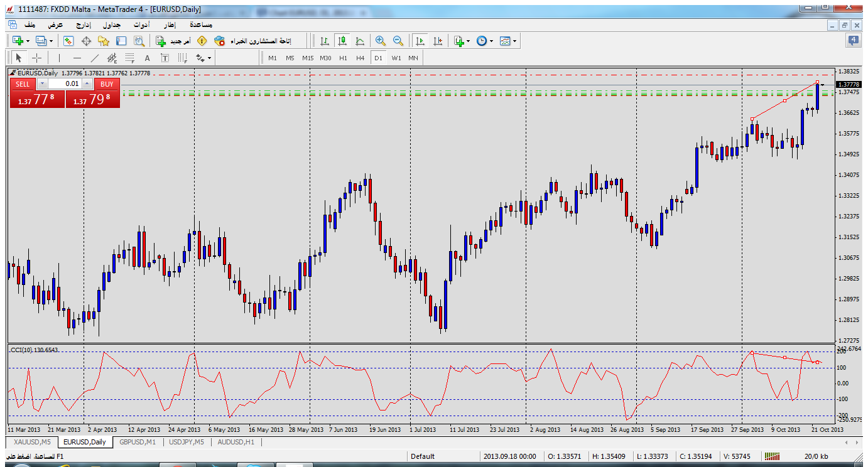Open the Navigator folder-star icon

tap(104, 41)
